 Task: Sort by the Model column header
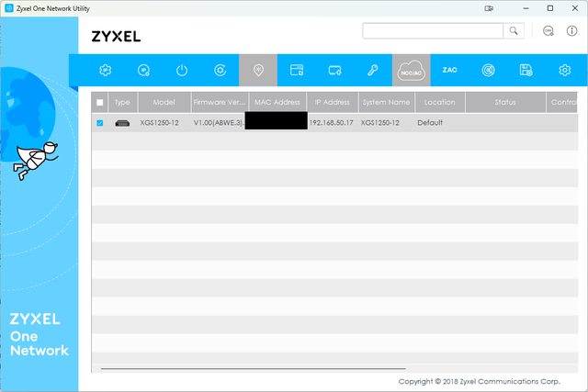(x=164, y=102)
